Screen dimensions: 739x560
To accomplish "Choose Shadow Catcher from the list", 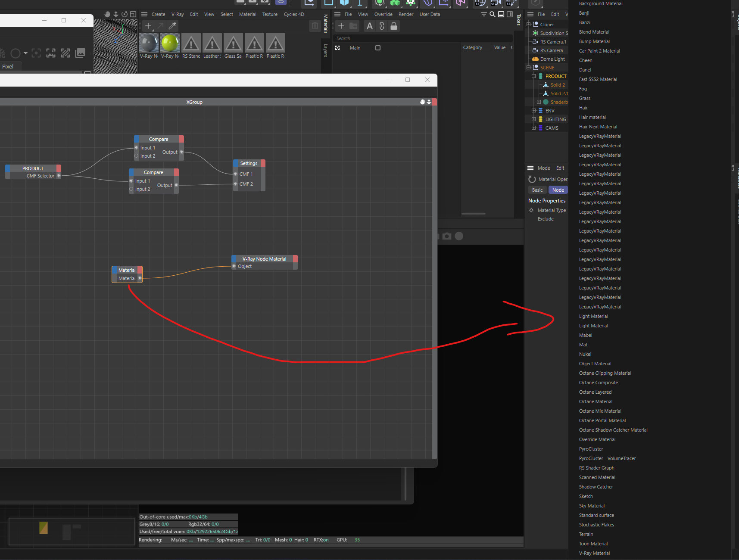I will click(596, 487).
